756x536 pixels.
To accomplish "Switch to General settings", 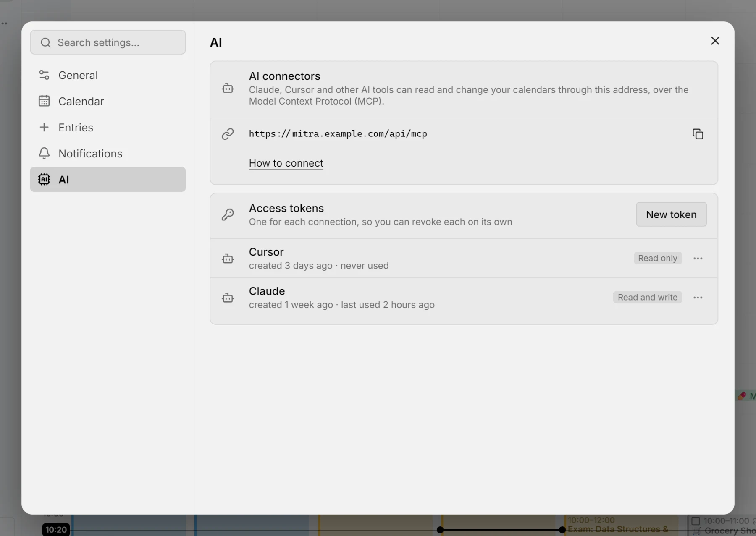I will [x=108, y=75].
